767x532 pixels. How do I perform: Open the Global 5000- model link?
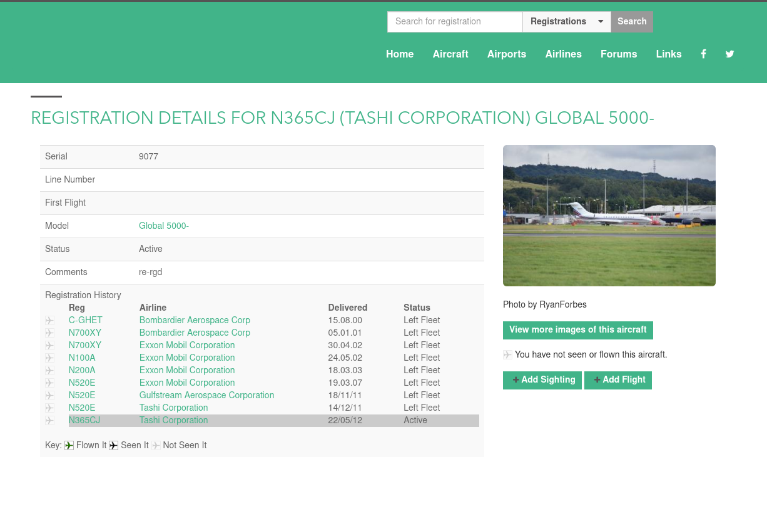point(164,226)
